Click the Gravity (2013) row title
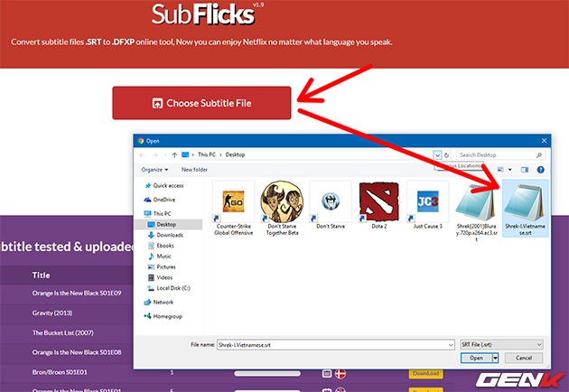The width and height of the screenshot is (569, 392). coord(52,313)
